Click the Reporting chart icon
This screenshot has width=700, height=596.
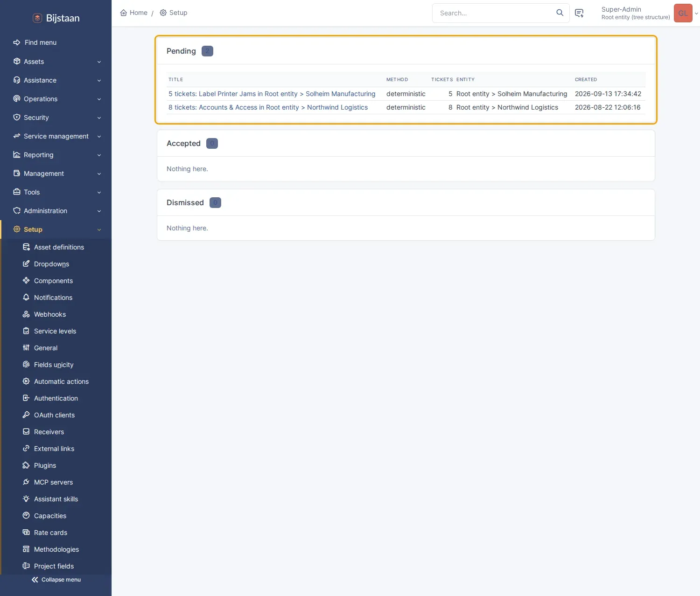[17, 154]
